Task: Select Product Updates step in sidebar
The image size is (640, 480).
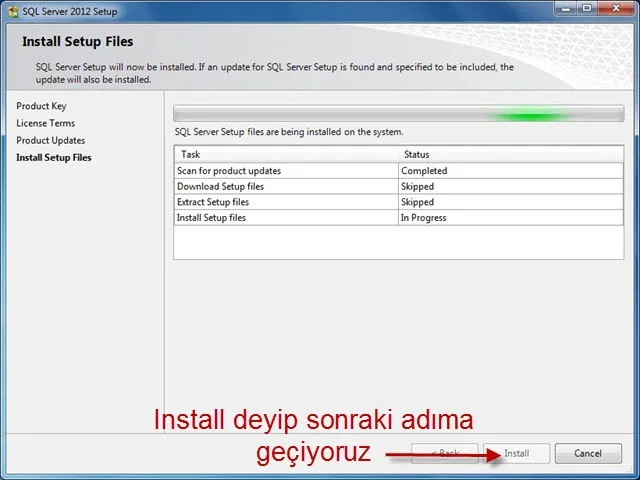Action: coord(51,140)
